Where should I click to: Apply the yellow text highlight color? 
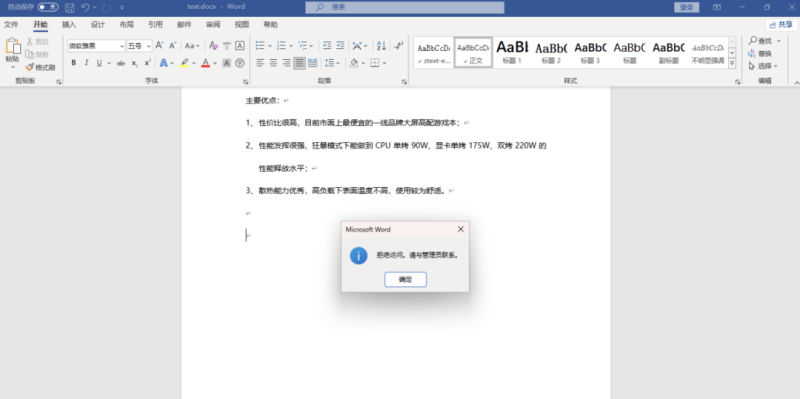(184, 63)
